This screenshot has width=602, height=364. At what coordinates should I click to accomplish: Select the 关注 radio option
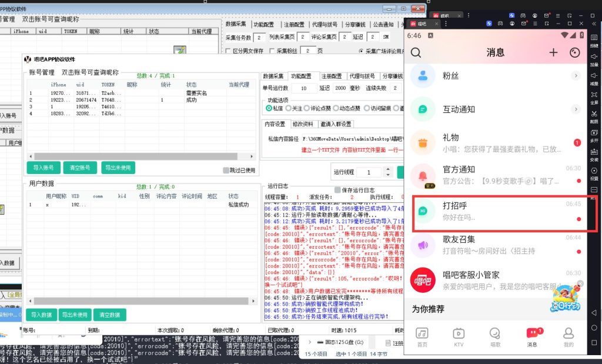[x=290, y=108]
